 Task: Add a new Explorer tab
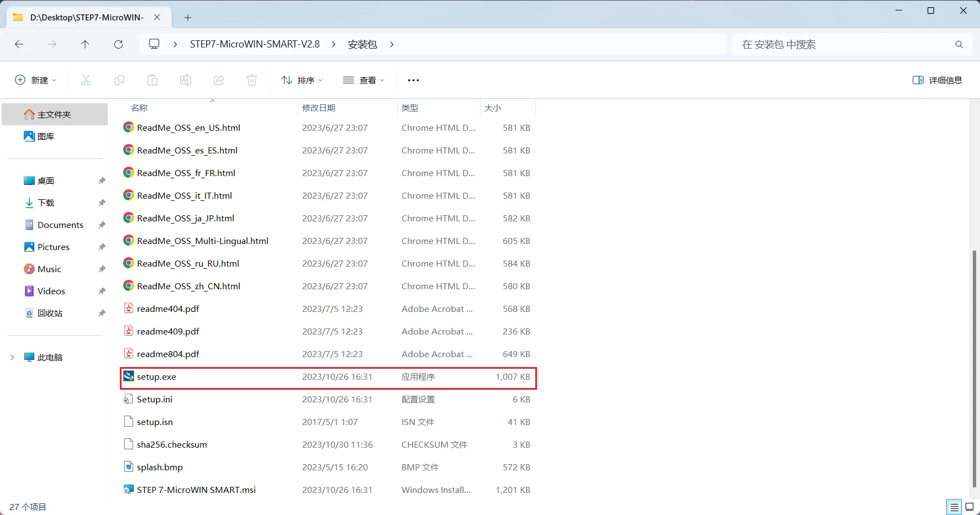(x=188, y=18)
